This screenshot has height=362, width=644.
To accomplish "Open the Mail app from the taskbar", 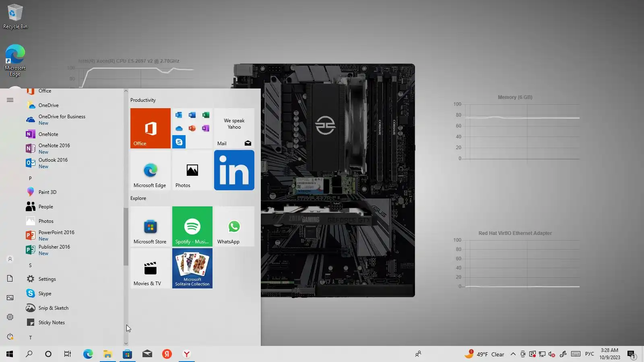I will (147, 354).
